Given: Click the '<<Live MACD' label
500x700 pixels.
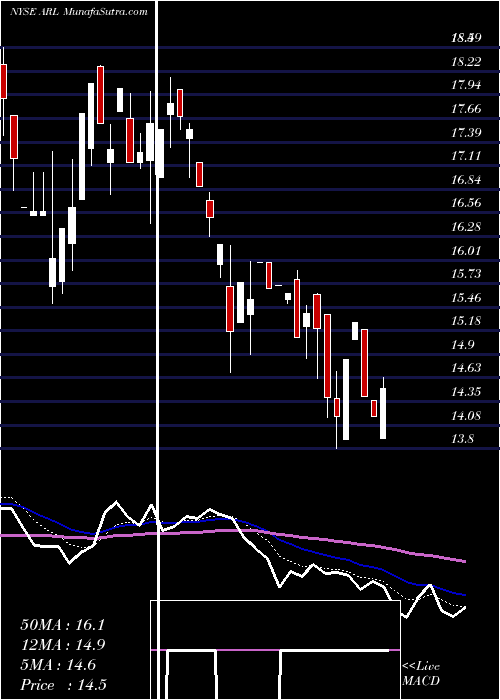Looking at the screenshot, I should (x=421, y=674).
